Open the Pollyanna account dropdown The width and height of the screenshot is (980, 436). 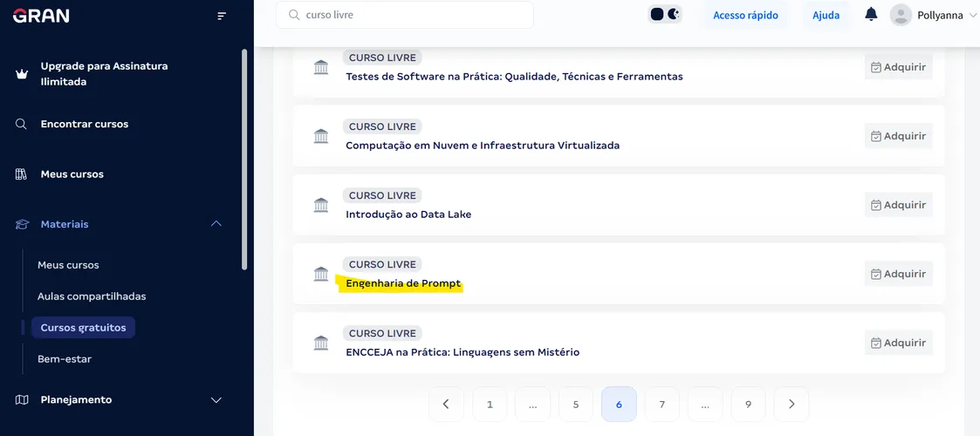click(x=972, y=17)
